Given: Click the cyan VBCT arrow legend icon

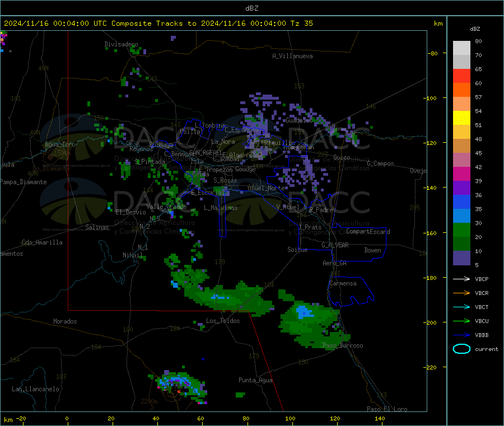Looking at the screenshot, I should coord(461,307).
